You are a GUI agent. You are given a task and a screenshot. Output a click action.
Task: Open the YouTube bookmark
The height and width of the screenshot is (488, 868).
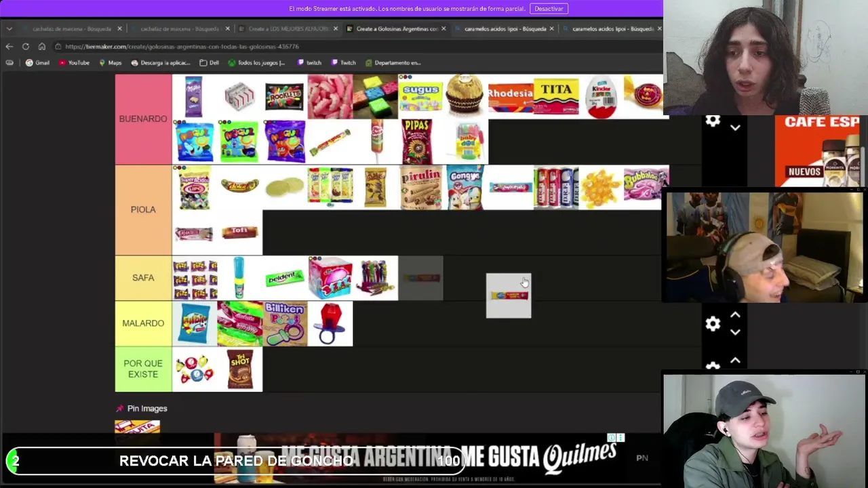tap(74, 62)
